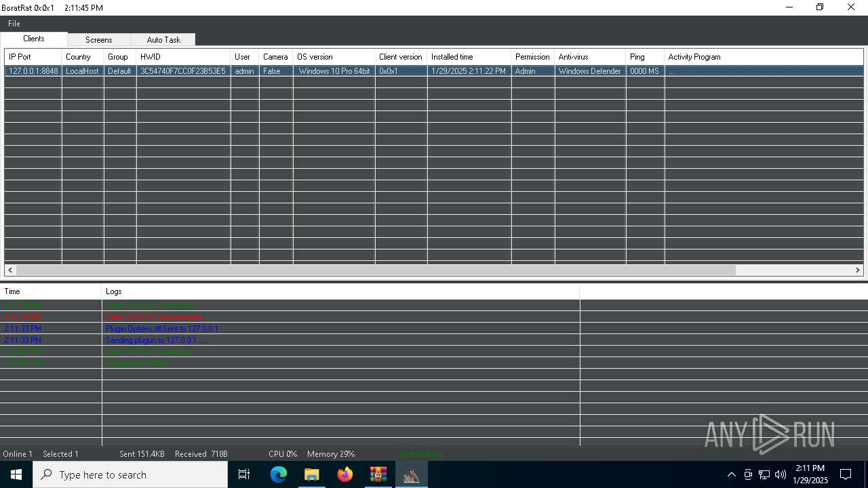Click the Ping column header
The width and height of the screenshot is (868, 488).
(x=645, y=57)
